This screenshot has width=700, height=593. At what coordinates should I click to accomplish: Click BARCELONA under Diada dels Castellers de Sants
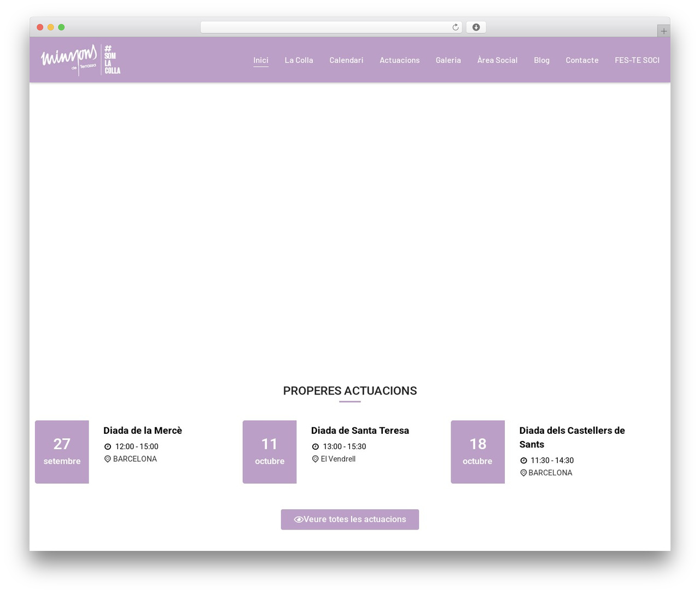(551, 473)
